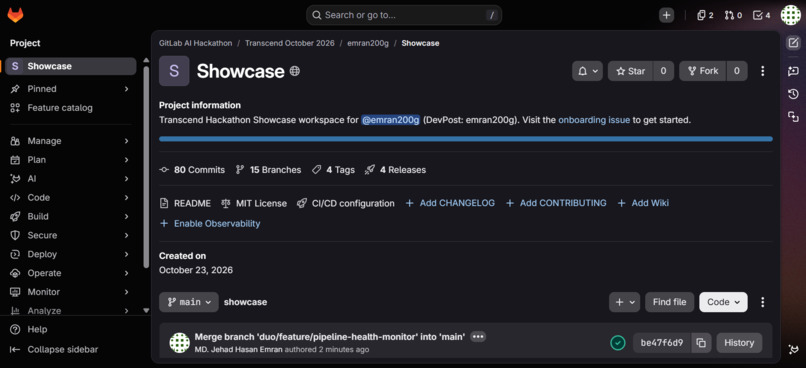Open project actions kebab menu near Fork
Image resolution: width=806 pixels, height=368 pixels.
coord(763,71)
